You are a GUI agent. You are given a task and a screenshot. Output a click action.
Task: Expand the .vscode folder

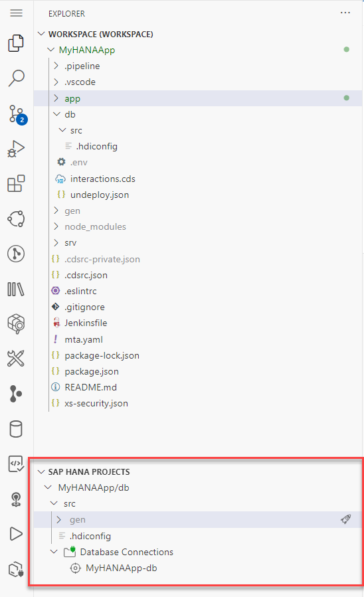click(x=56, y=82)
